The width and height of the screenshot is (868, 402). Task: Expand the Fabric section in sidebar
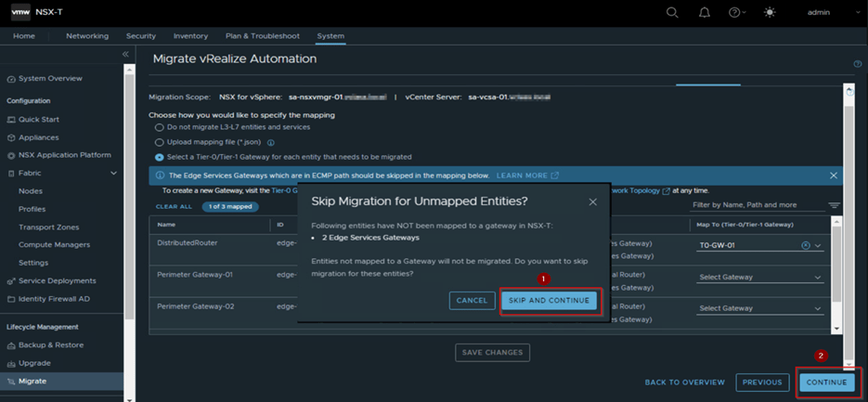click(113, 174)
